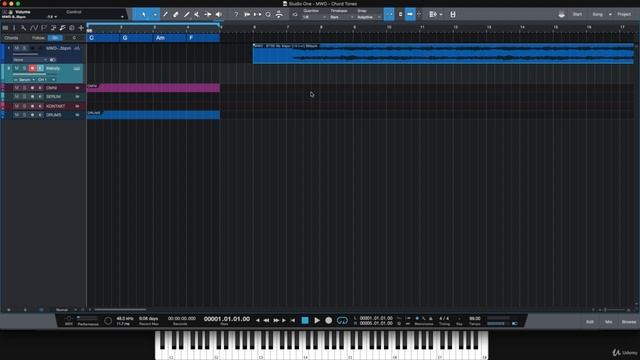Select the Split tool in the toolbar
Screen dimensions: 640x360
click(x=165, y=14)
